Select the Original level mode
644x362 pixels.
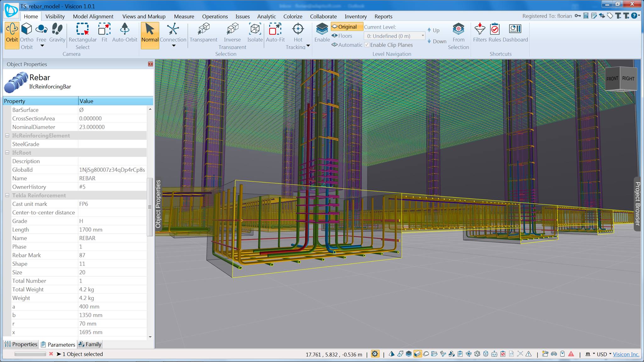pos(347,27)
